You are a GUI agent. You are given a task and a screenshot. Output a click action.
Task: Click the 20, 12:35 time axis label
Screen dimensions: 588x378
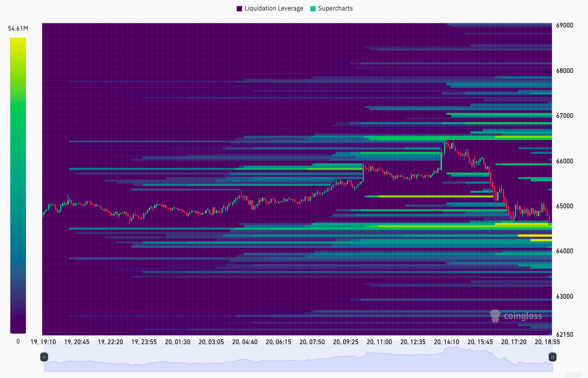(x=413, y=342)
